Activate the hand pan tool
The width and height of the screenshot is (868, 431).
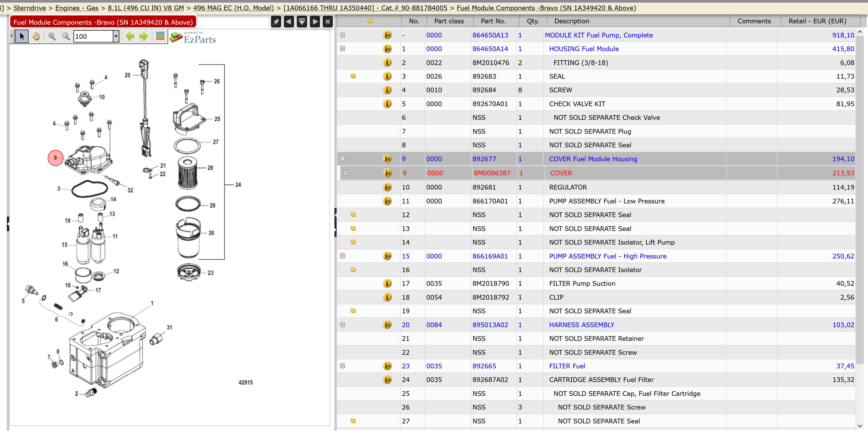[x=36, y=36]
